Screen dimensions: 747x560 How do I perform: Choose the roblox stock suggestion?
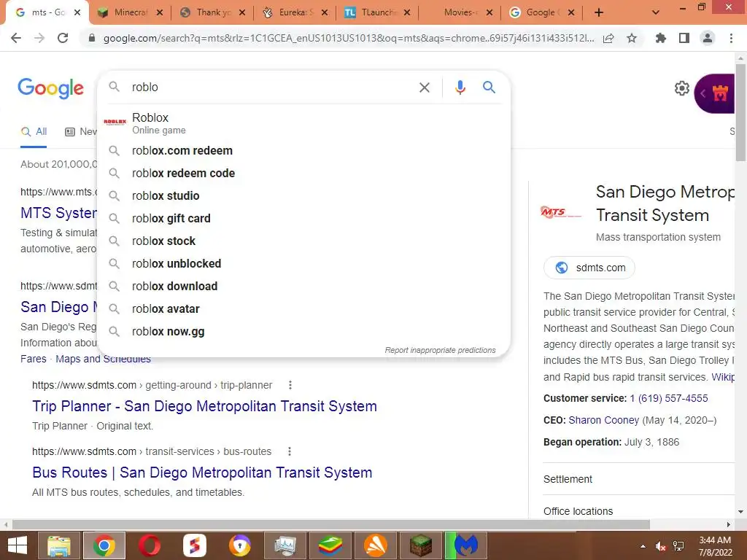[x=303, y=241]
